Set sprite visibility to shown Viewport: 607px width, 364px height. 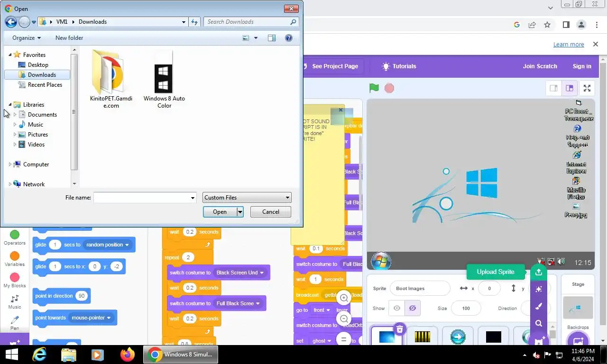click(397, 309)
